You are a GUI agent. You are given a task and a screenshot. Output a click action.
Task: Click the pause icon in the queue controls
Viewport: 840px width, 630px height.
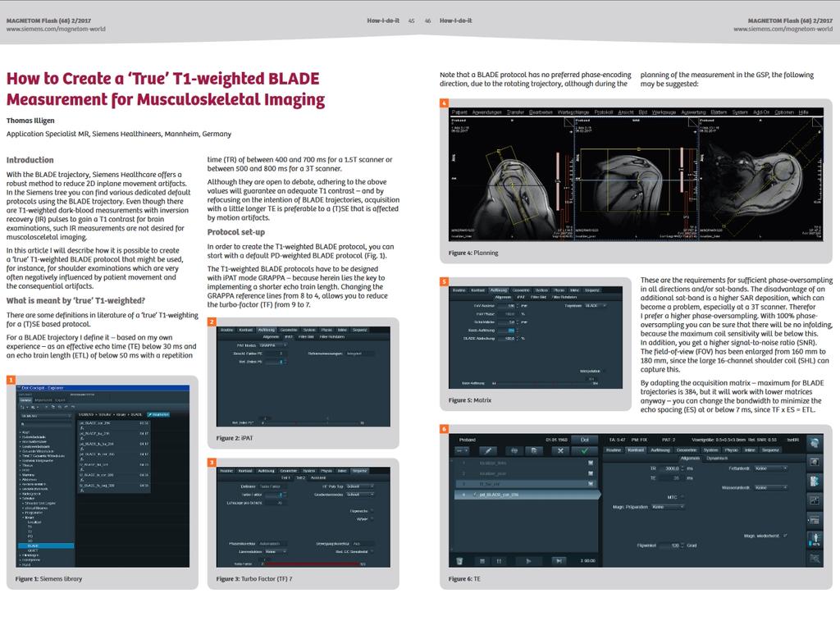pyautogui.click(x=497, y=560)
